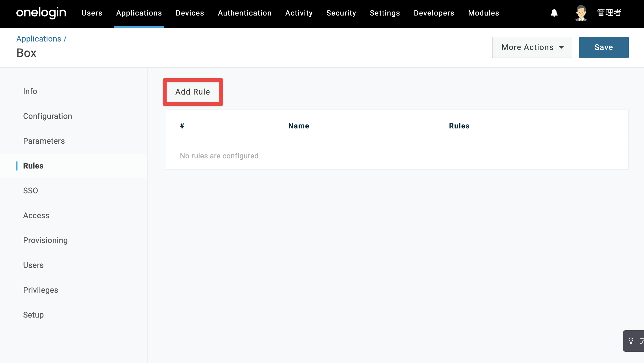The width and height of the screenshot is (644, 363).
Task: Open the Authentication top menu
Action: [x=245, y=13]
